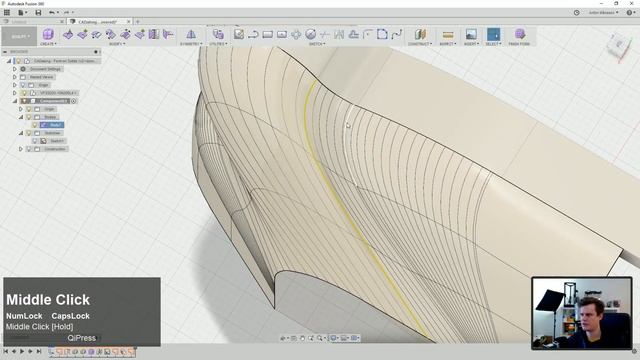
Task: Hide Body1 using its light bulb
Action: (x=35, y=125)
